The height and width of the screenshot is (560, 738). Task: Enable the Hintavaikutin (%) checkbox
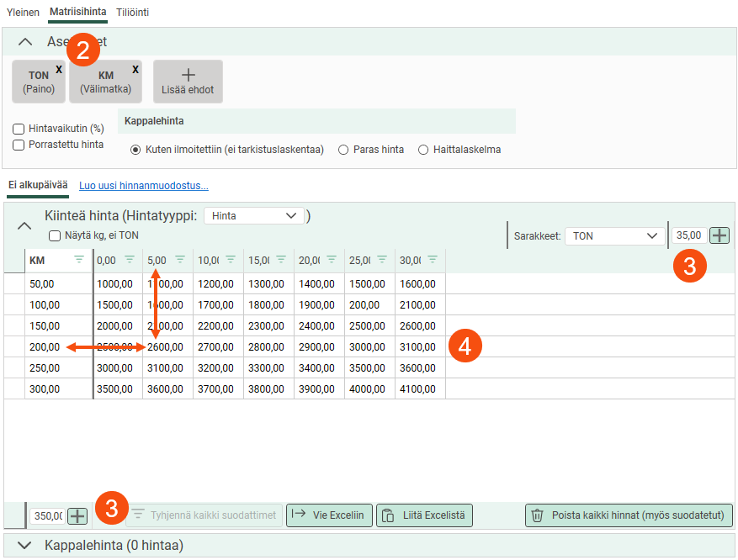coord(19,129)
